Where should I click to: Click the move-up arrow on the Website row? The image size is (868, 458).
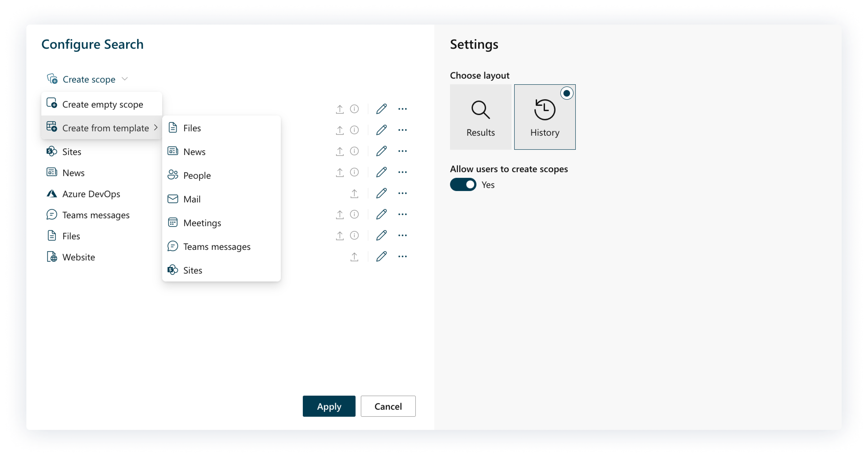click(354, 257)
